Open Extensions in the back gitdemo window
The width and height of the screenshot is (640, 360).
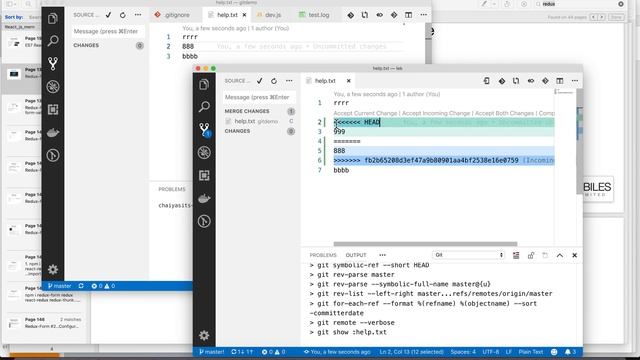click(53, 109)
